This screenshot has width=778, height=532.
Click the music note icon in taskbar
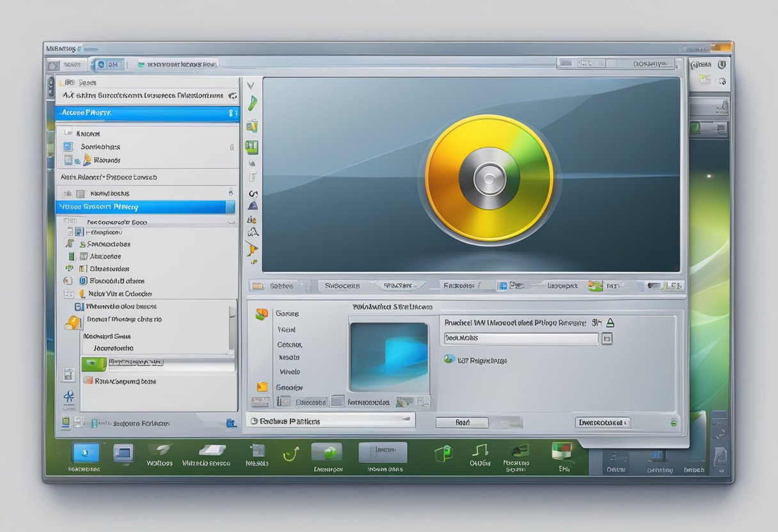pyautogui.click(x=479, y=451)
